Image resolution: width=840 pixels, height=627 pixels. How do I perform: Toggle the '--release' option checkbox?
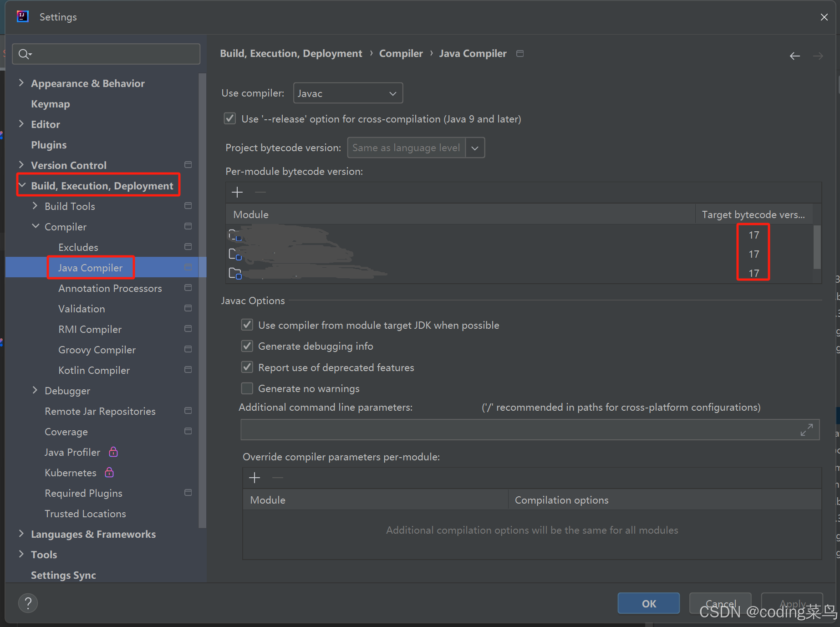(x=230, y=118)
